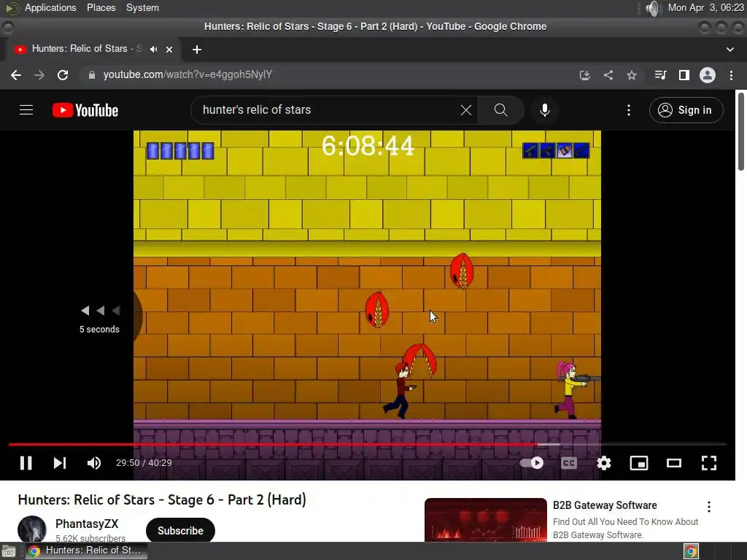Skip to next video

click(x=60, y=463)
